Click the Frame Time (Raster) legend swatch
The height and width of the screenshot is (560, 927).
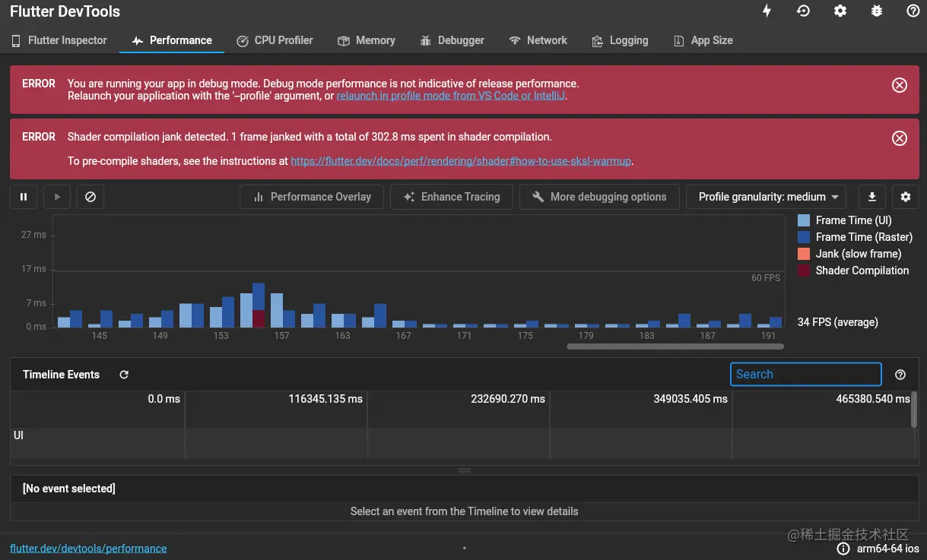[804, 237]
